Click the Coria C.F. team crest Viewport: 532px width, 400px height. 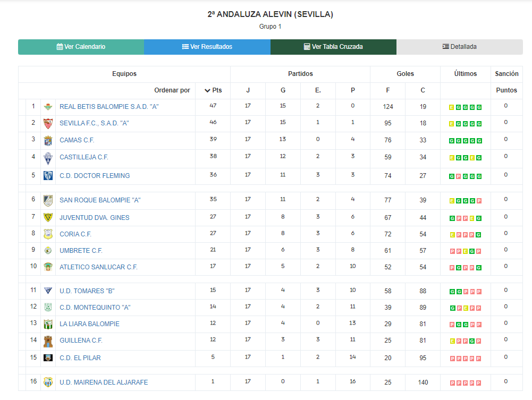48,234
